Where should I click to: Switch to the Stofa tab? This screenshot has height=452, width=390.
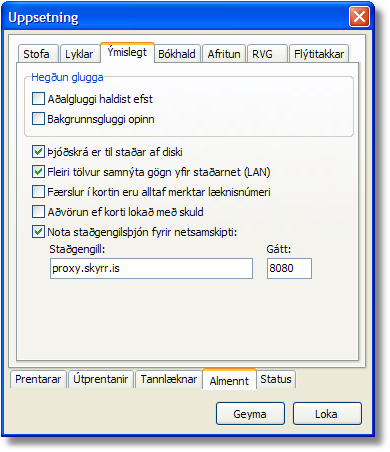click(38, 54)
